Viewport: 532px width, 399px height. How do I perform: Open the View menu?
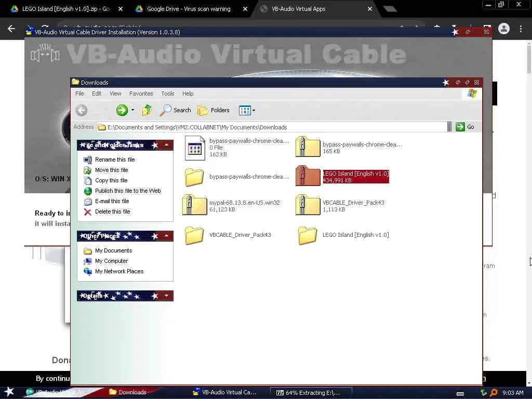[115, 94]
